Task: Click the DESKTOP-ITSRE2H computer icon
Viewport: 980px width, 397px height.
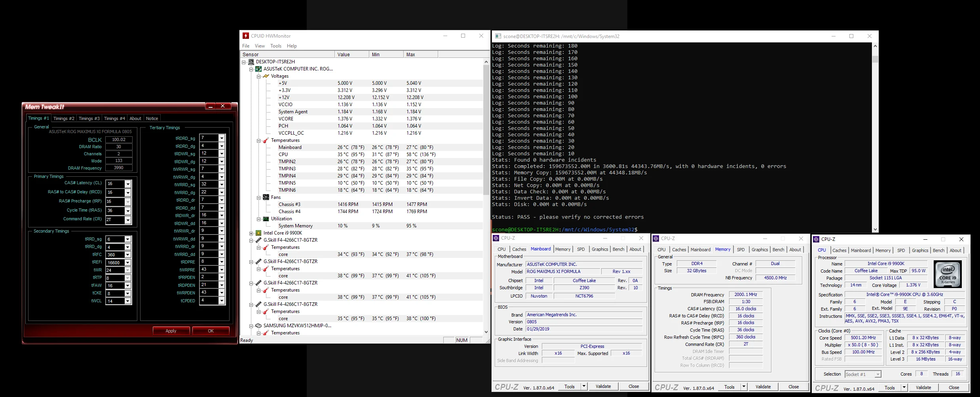Action: click(x=251, y=62)
